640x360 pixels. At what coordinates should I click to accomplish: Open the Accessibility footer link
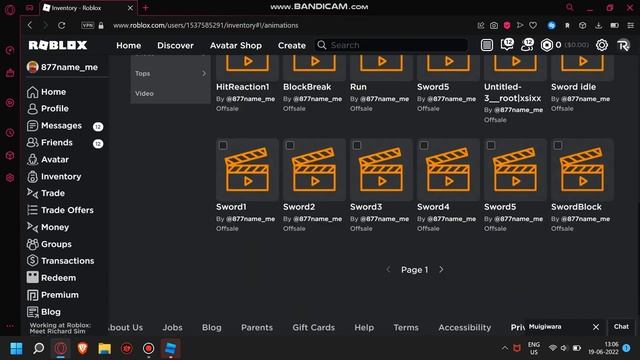465,327
